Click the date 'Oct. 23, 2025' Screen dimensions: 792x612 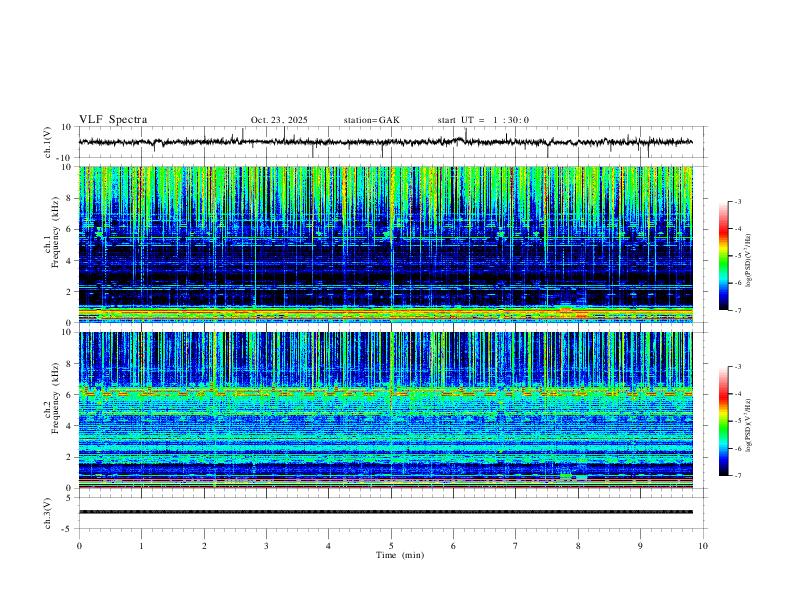[x=279, y=120]
